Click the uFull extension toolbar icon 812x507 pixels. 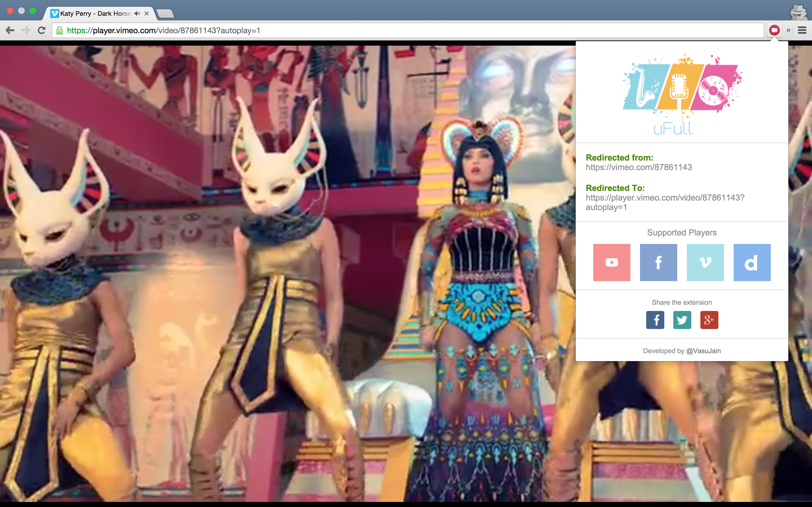tap(774, 30)
